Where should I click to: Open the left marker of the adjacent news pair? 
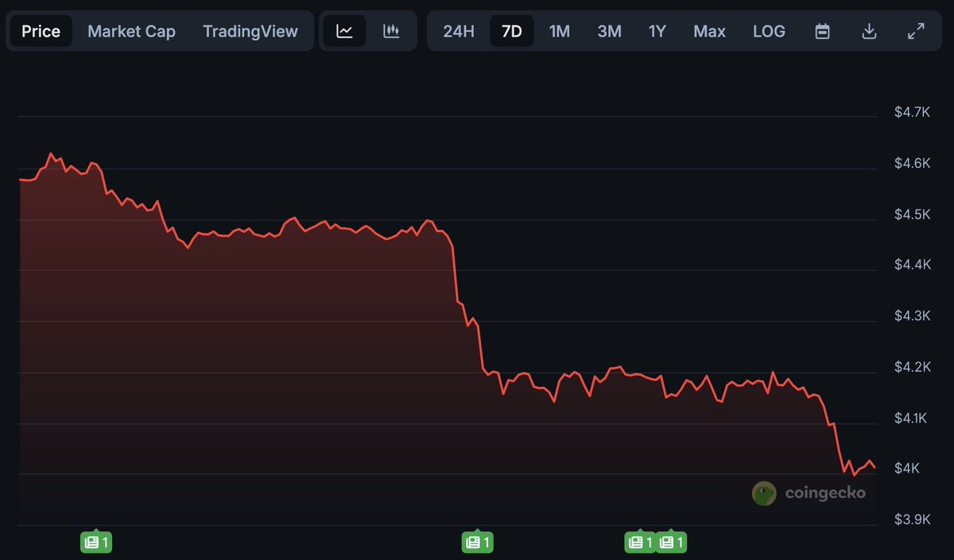[639, 543]
